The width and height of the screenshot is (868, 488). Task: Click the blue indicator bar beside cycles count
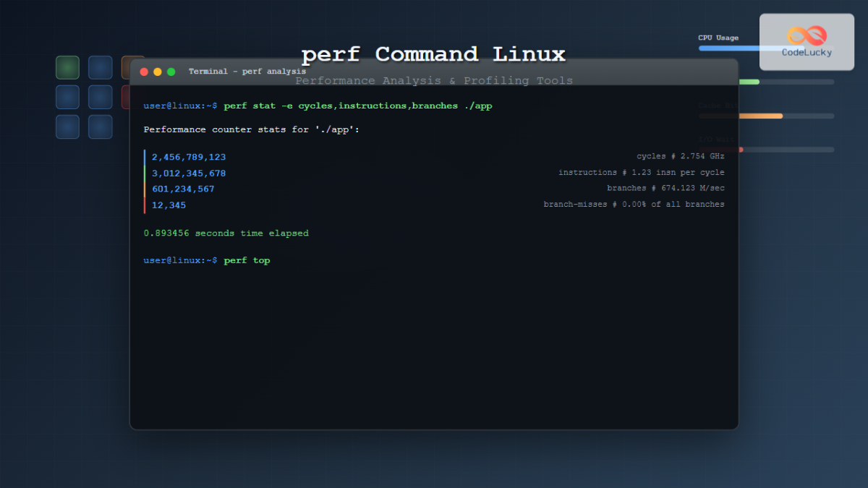[145, 156]
